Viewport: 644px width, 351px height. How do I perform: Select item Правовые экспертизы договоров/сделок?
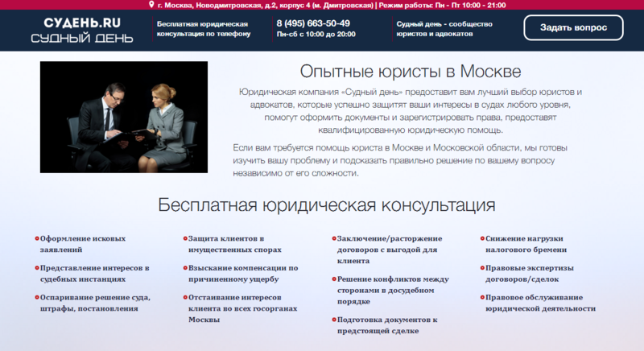point(530,274)
